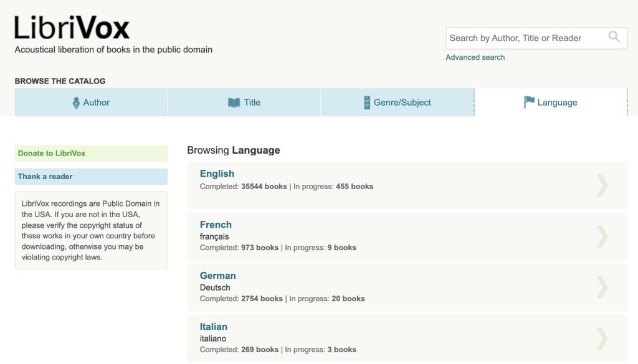The width and height of the screenshot is (638, 364).
Task: Click the magnifying glass search icon
Action: coord(614,37)
